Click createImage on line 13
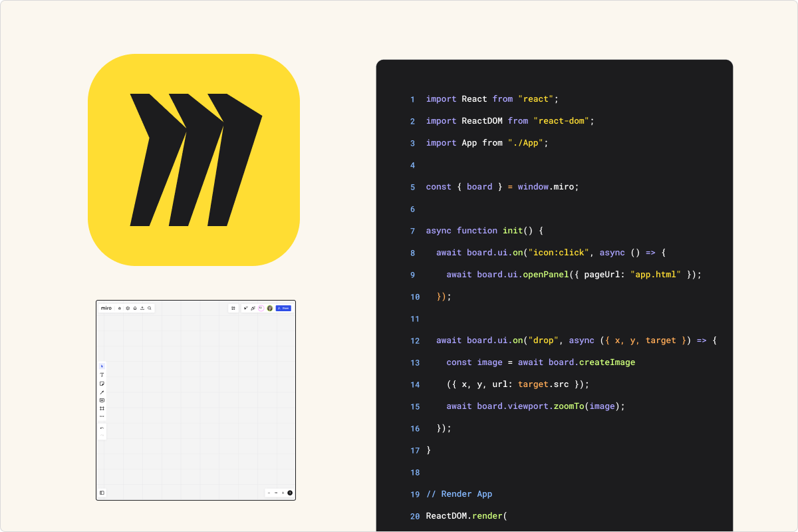 point(607,362)
